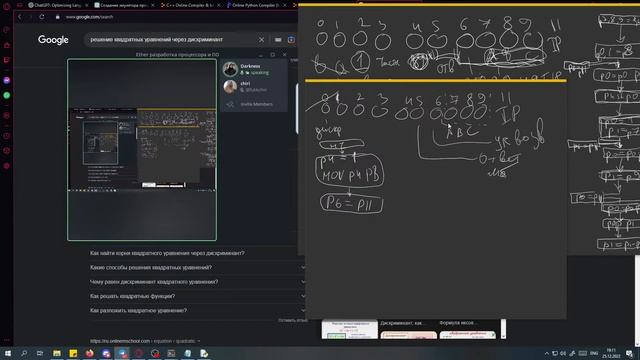The width and height of the screenshot is (640, 360).
Task: Maximize the Ether call popup window
Action: (273, 54)
